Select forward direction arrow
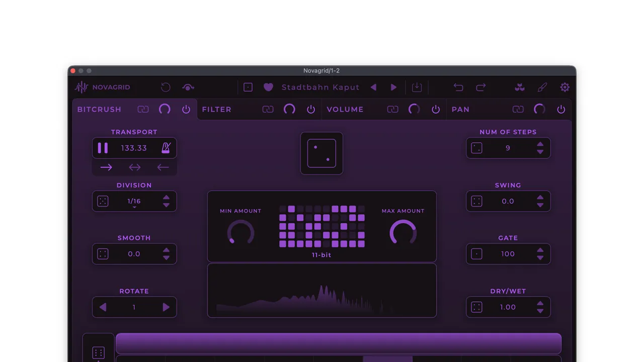 106,167
